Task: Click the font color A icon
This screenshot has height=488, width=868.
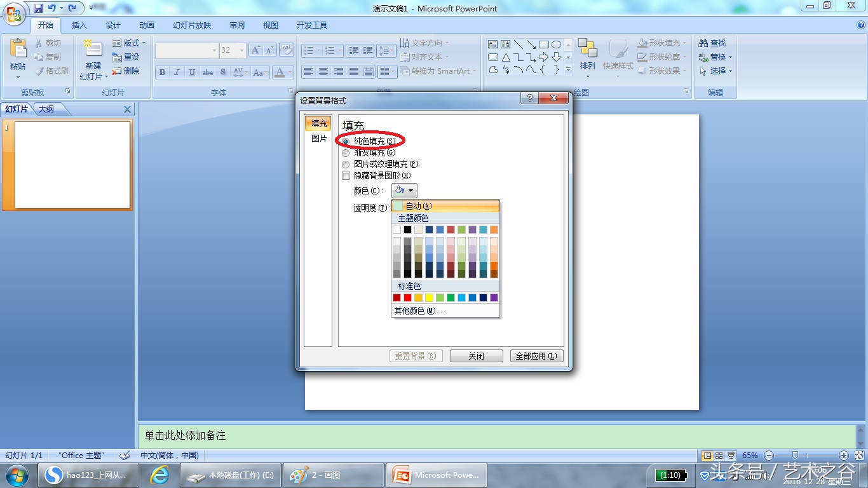Action: coord(279,72)
